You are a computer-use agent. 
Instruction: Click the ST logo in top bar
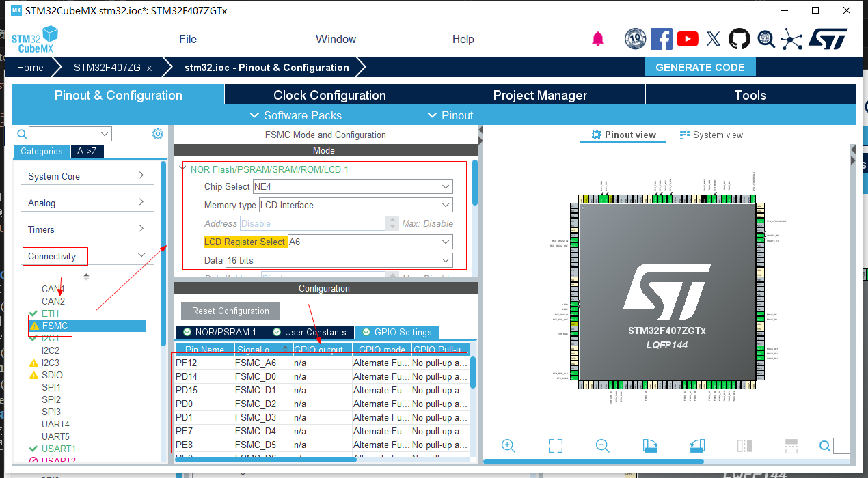(x=828, y=39)
